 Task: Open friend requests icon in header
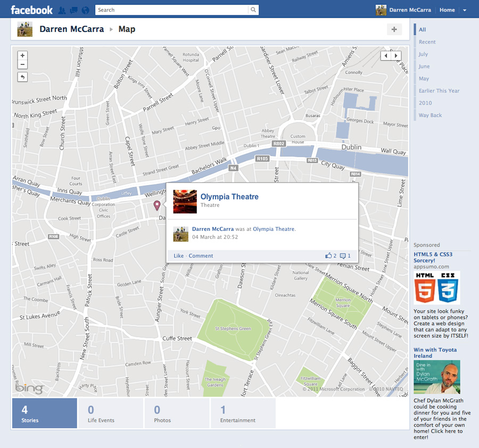click(x=62, y=10)
